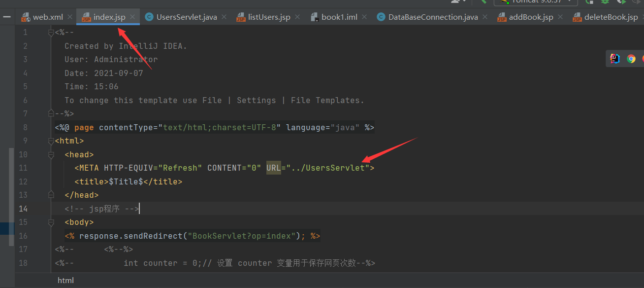
Task: Open built-in IntelliJ browser preview icon
Action: pos(614,59)
